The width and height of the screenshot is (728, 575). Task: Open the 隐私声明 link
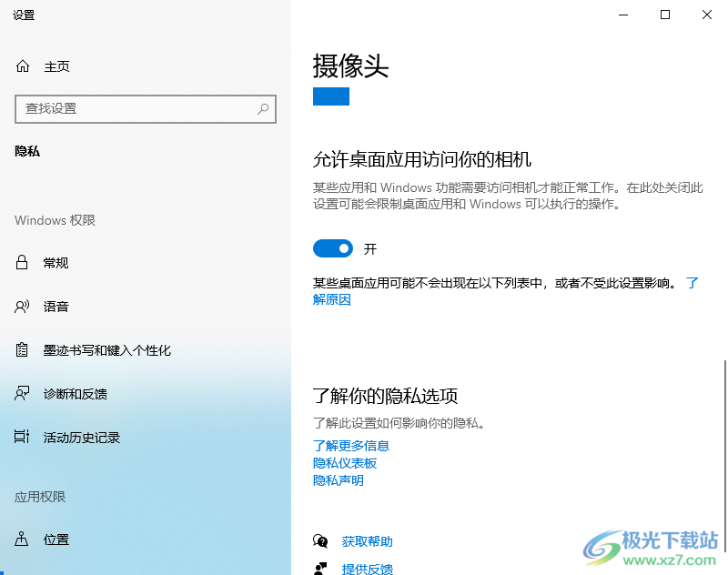pos(338,480)
